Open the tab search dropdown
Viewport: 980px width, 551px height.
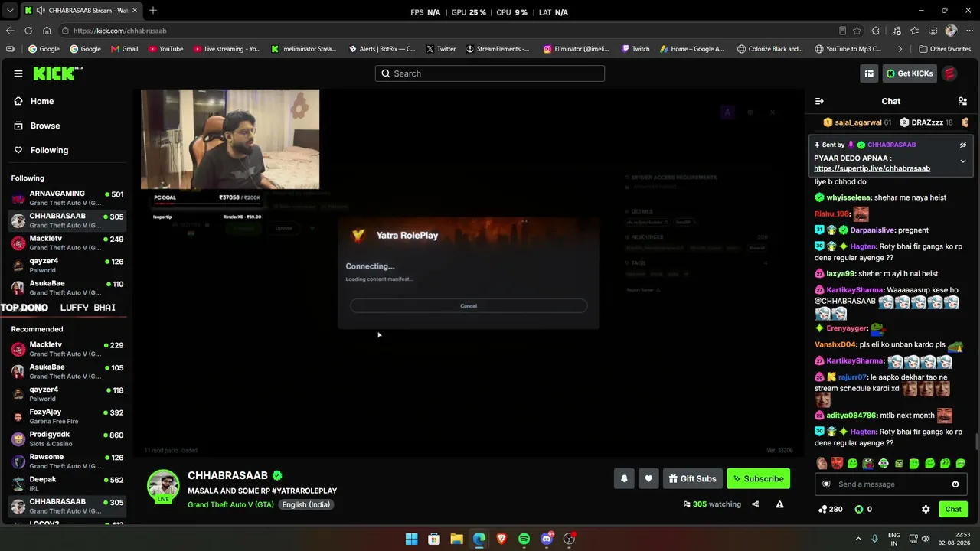point(10,11)
